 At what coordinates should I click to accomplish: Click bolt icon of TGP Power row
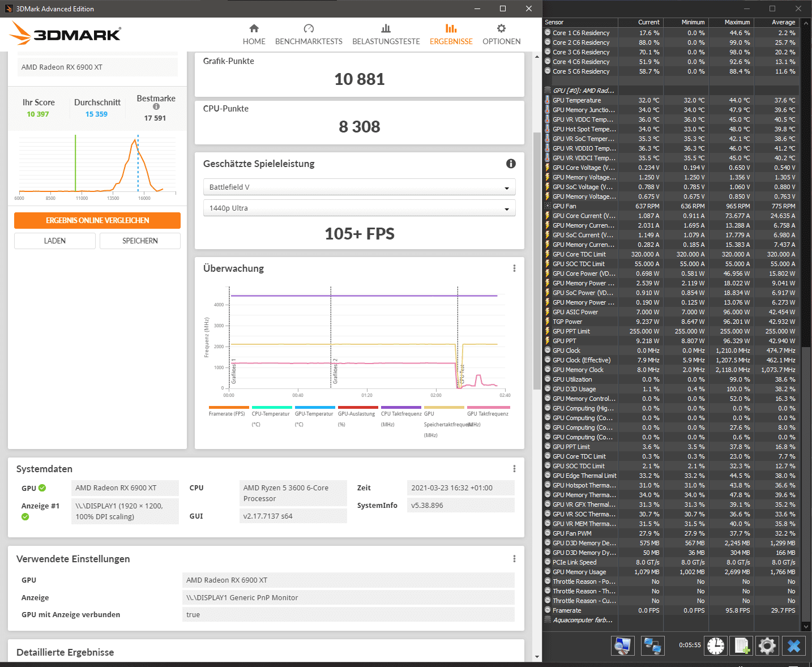pos(548,322)
